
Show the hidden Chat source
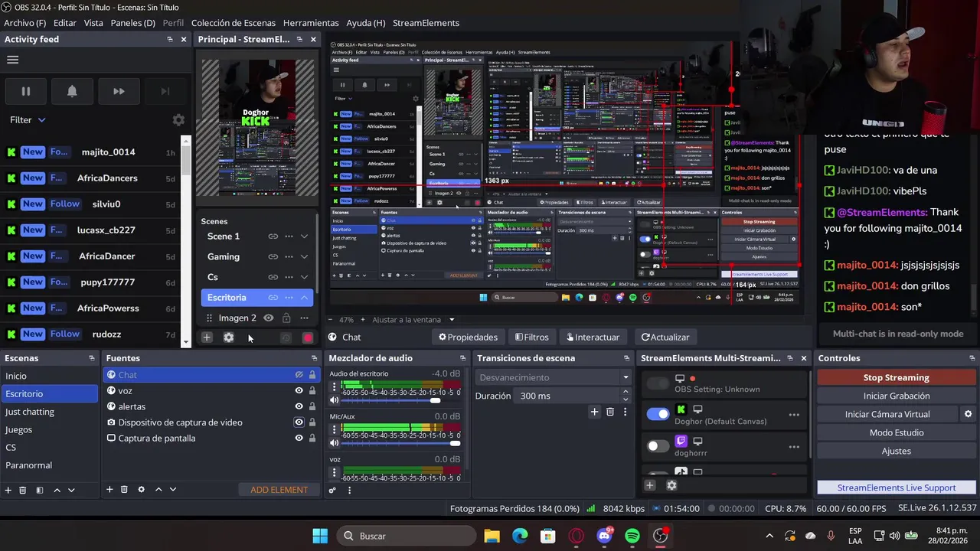[x=299, y=375]
